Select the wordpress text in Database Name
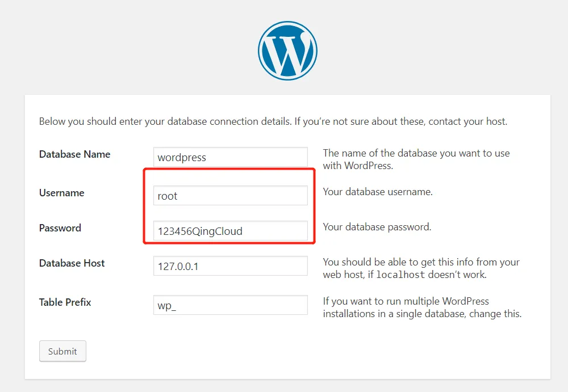Image resolution: width=568 pixels, height=392 pixels. pos(181,157)
